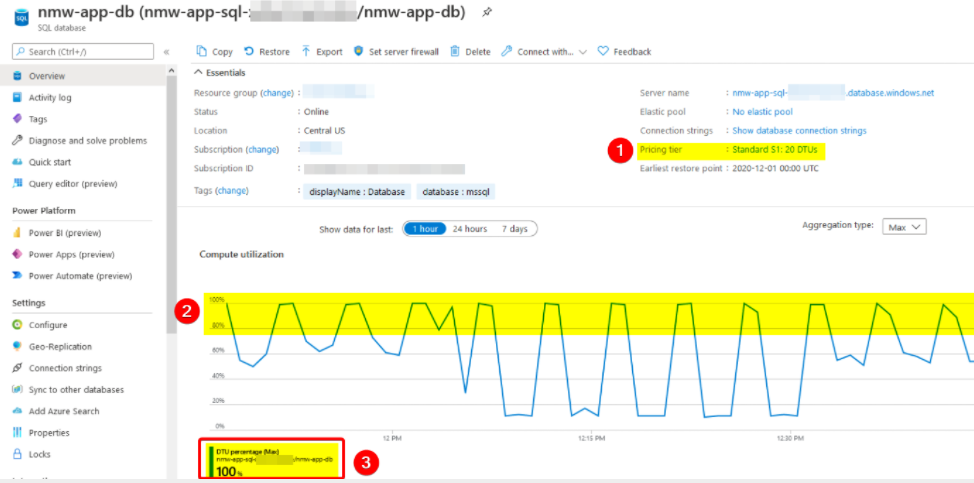This screenshot has width=974, height=483.
Task: Click the Properties icon
Action: coord(17,433)
